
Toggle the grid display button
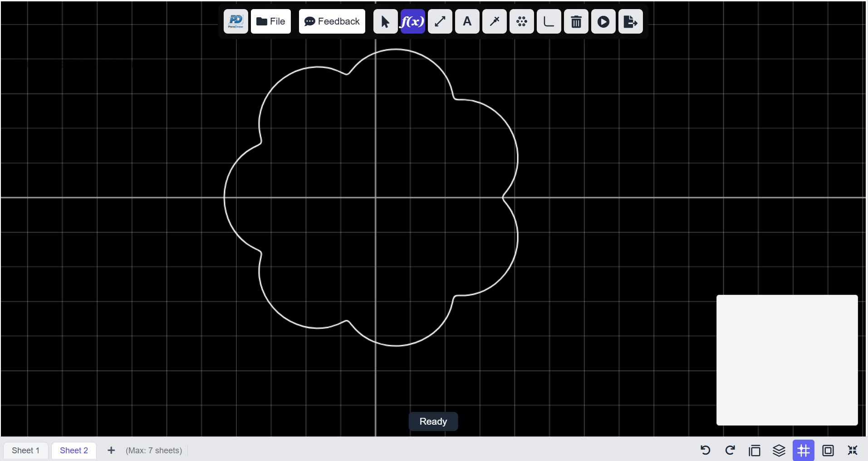click(803, 450)
